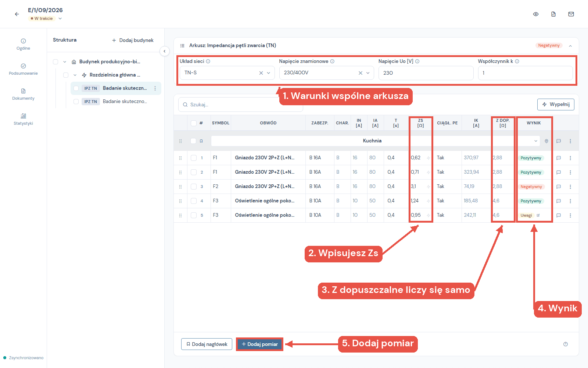Click the Wypełnij button
This screenshot has height=368, width=588.
pos(556,105)
